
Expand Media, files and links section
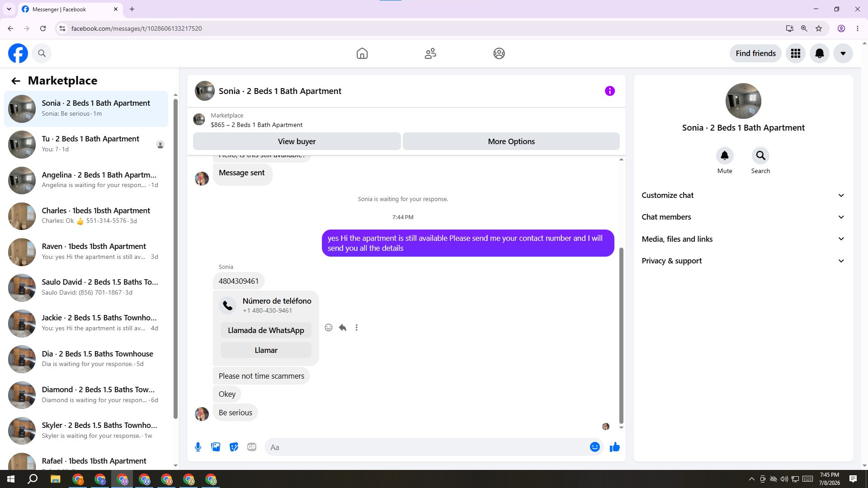coord(743,239)
